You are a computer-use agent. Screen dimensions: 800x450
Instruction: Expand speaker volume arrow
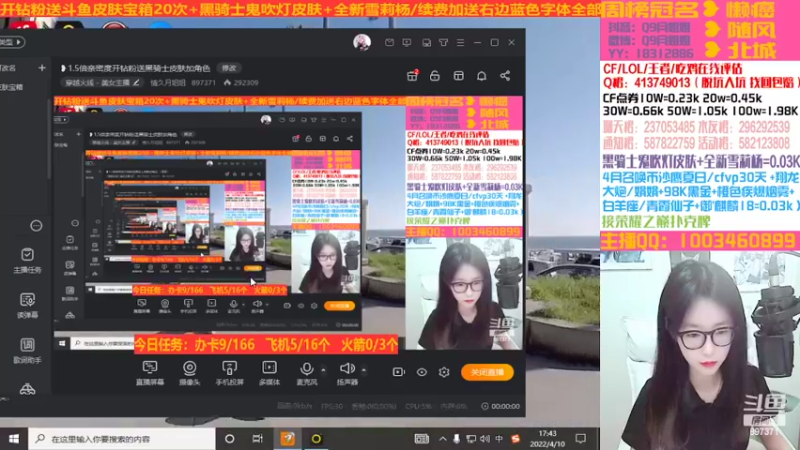point(364,369)
